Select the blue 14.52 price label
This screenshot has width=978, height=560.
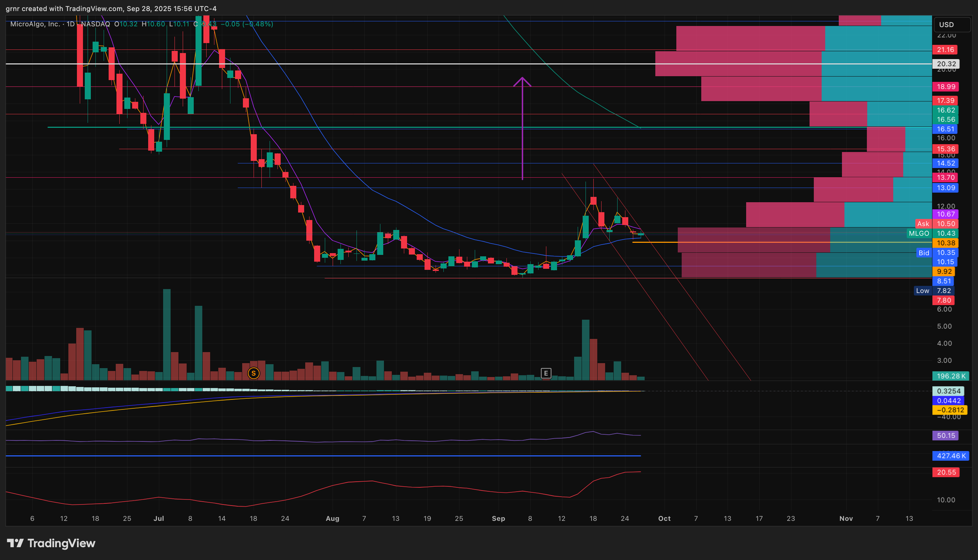click(x=945, y=163)
